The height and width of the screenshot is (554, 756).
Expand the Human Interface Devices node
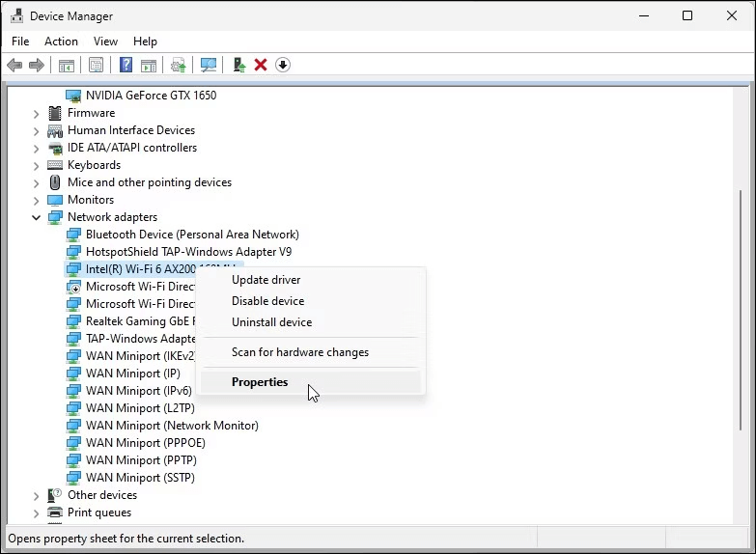coord(37,130)
